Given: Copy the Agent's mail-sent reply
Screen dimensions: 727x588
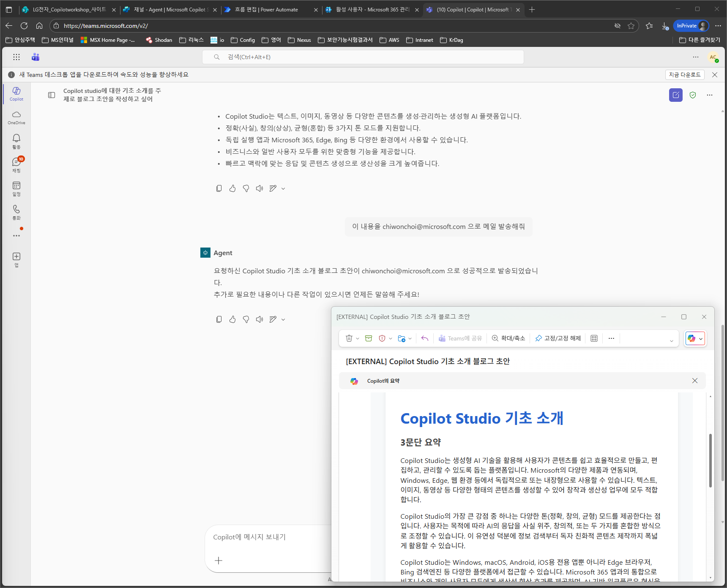Looking at the screenshot, I should pos(219,319).
